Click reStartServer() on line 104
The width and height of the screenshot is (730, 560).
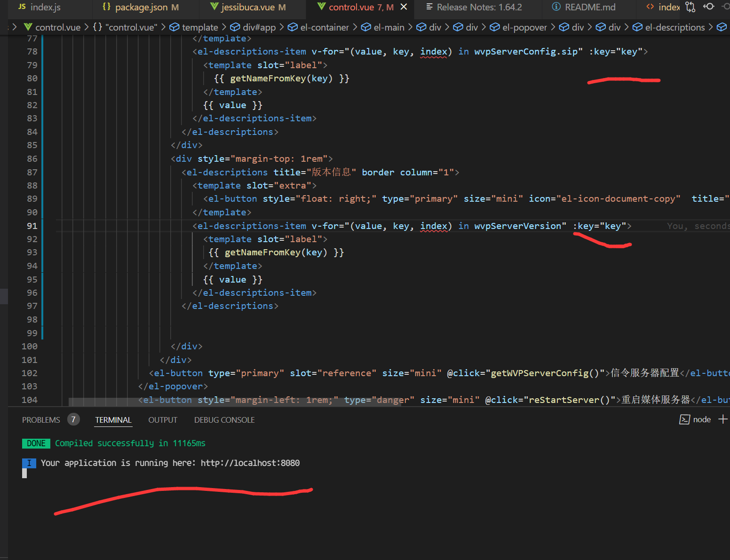pos(570,400)
